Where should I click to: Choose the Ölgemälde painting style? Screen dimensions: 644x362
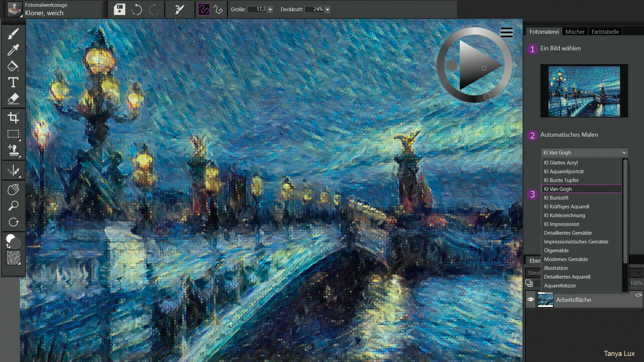[x=582, y=251]
